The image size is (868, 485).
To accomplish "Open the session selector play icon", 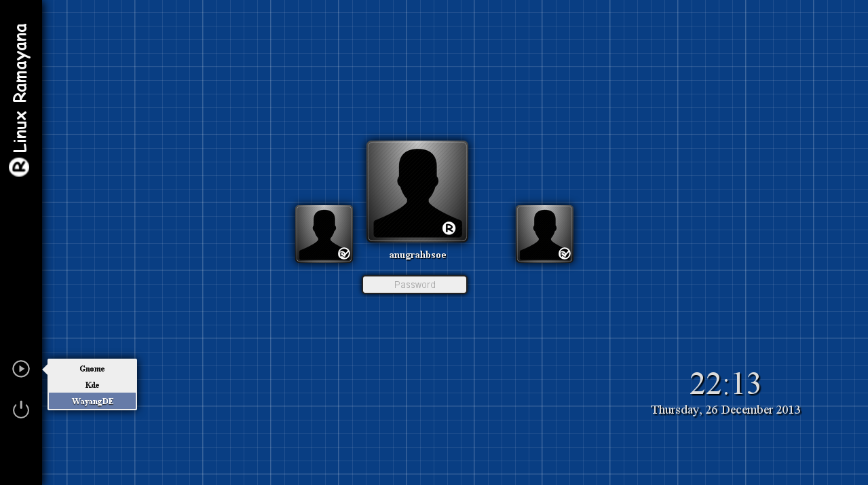I will click(x=21, y=369).
